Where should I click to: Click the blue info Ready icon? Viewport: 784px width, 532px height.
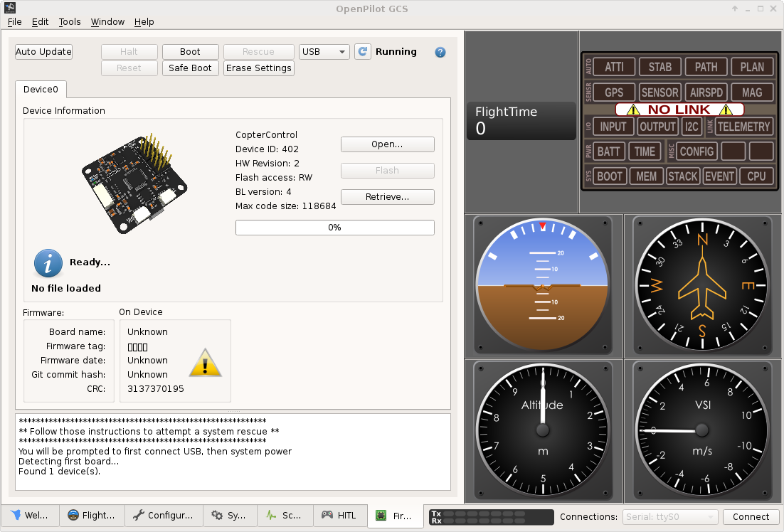point(48,263)
